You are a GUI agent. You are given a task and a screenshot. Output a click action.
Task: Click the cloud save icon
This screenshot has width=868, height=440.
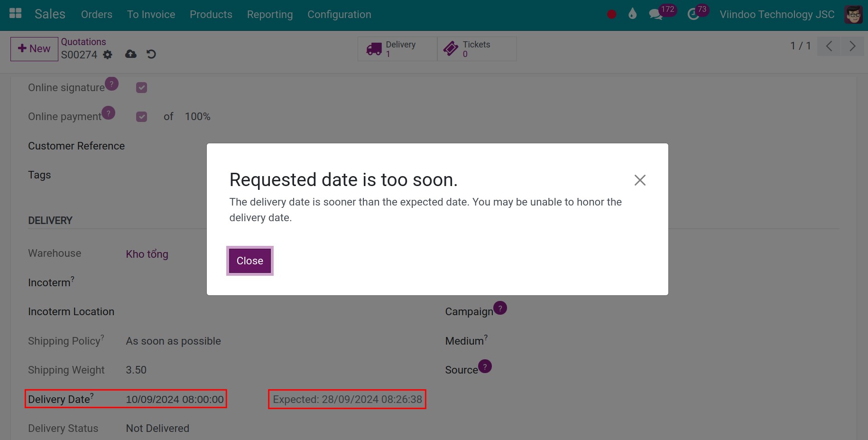pyautogui.click(x=131, y=54)
